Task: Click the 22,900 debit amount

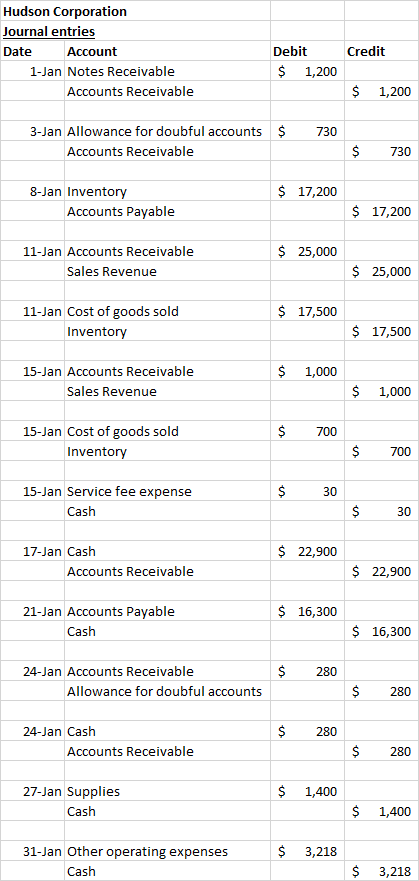Action: (307, 552)
